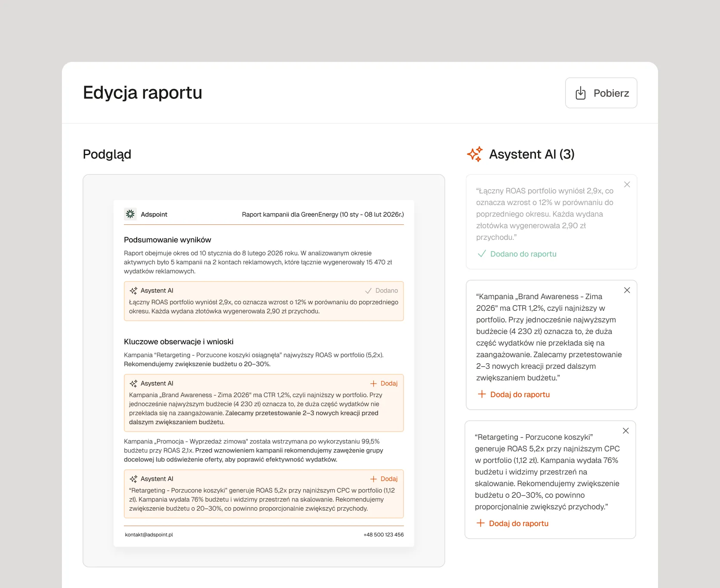Click the Pobierz button

[x=601, y=93]
